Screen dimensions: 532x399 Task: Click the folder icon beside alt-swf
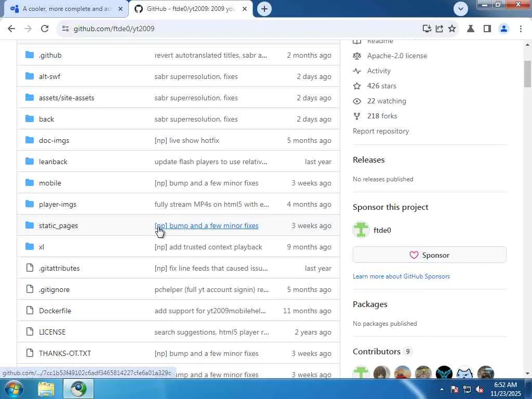pos(30,76)
